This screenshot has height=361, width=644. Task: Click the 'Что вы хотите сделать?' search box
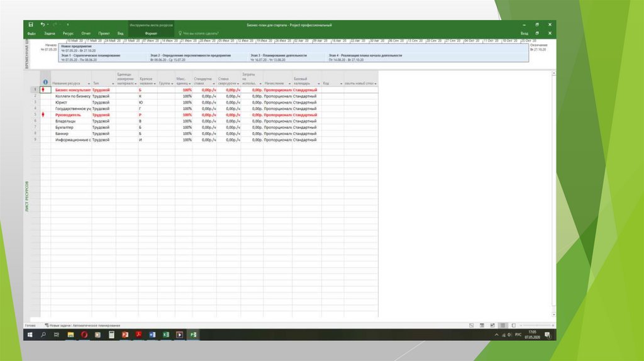coord(200,33)
